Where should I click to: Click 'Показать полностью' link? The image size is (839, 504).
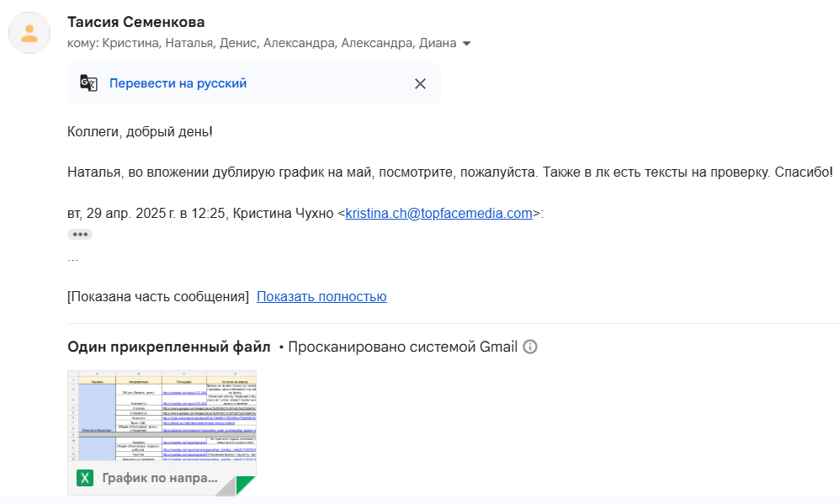pyautogui.click(x=321, y=296)
